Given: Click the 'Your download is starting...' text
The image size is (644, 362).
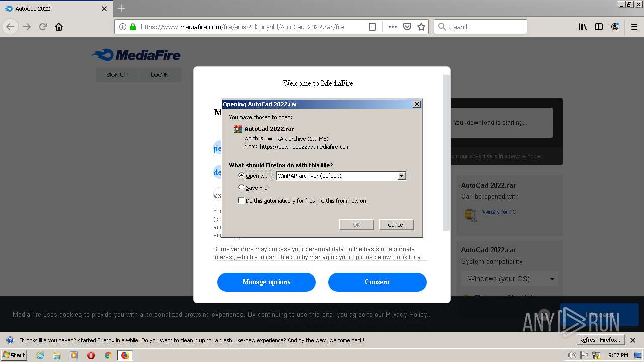Looking at the screenshot, I should pos(490,122).
